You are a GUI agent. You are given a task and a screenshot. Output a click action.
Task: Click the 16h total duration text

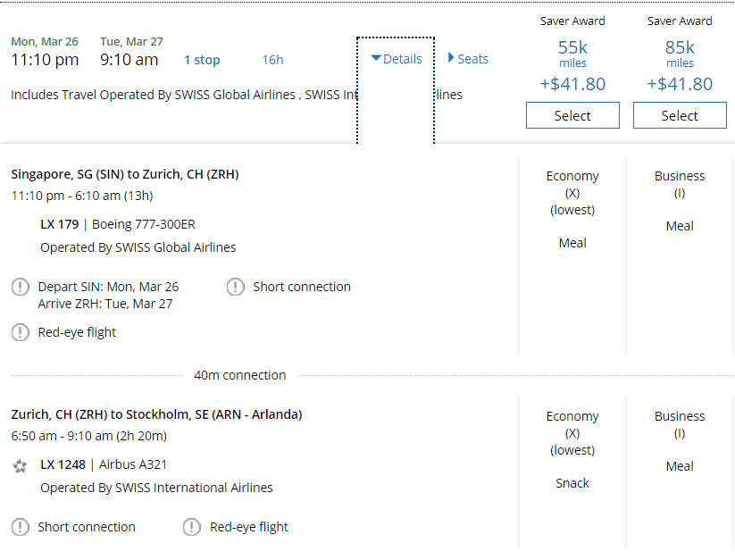(x=272, y=60)
